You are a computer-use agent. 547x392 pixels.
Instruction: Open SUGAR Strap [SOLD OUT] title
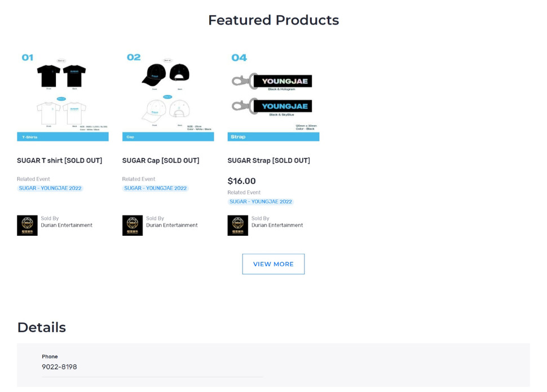coord(268,161)
